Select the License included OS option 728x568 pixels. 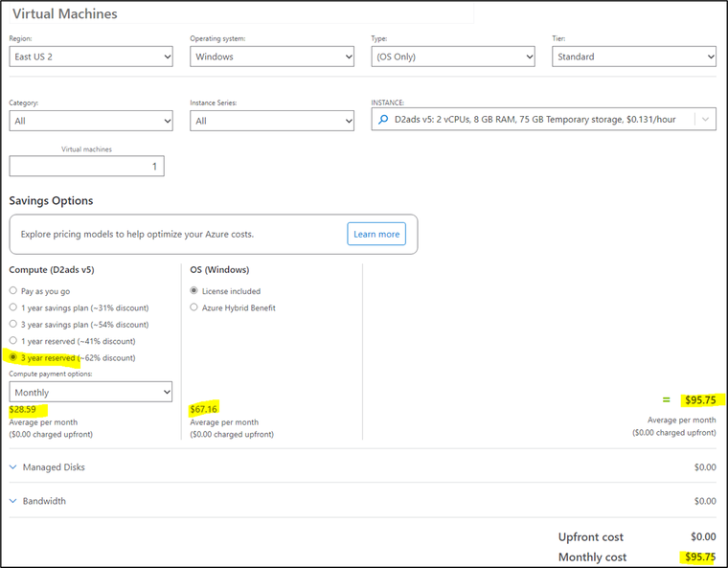[194, 291]
